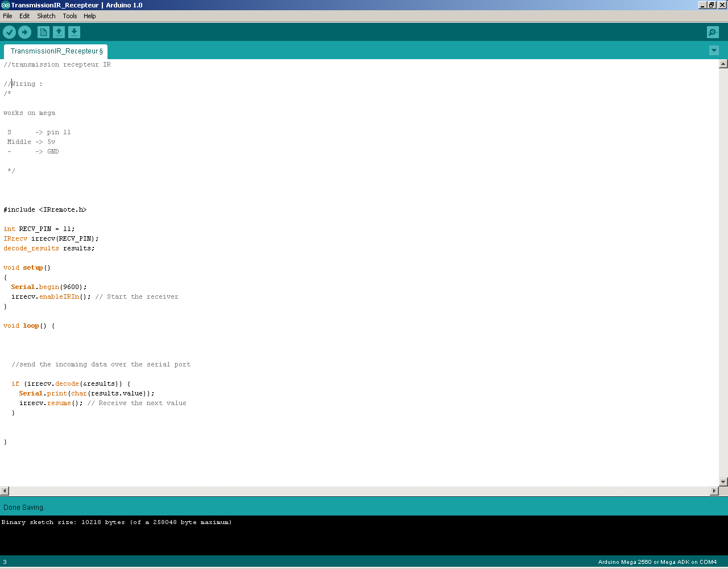Expand the tab options dropdown arrow
This screenshot has height=569, width=728.
pos(714,51)
